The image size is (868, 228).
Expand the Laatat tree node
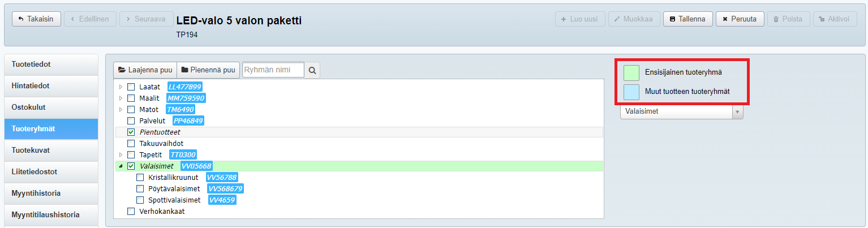(120, 87)
